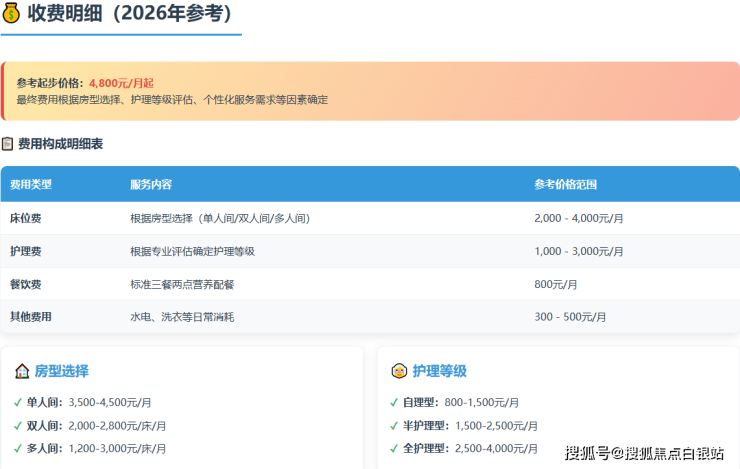Click the 费用类型 column header
This screenshot has width=740, height=469.
pyautogui.click(x=31, y=185)
